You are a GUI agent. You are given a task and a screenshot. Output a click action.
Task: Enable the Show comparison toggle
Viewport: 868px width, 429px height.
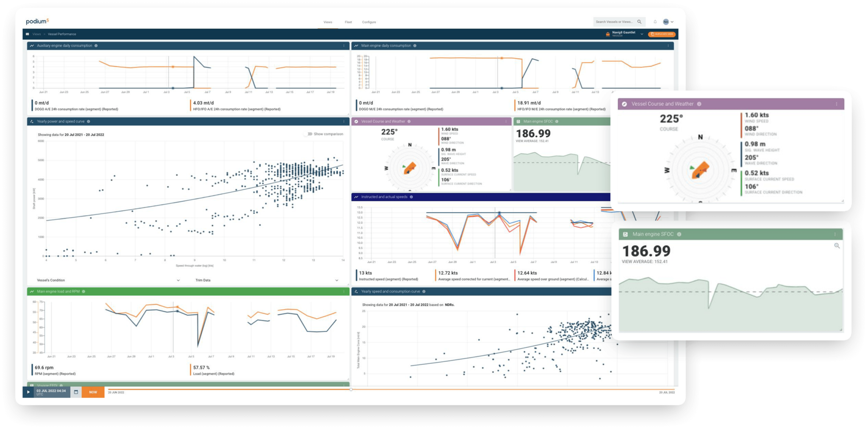308,133
